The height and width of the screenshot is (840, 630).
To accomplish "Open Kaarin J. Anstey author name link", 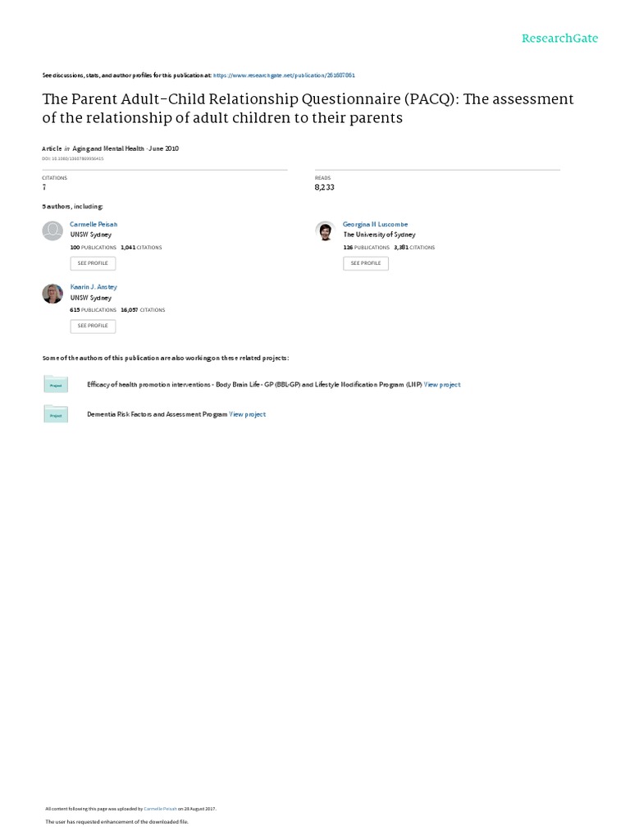I will point(94,287).
